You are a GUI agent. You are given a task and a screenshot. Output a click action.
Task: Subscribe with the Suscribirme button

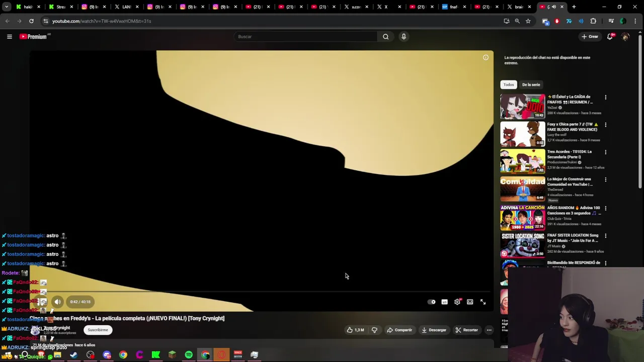click(98, 330)
